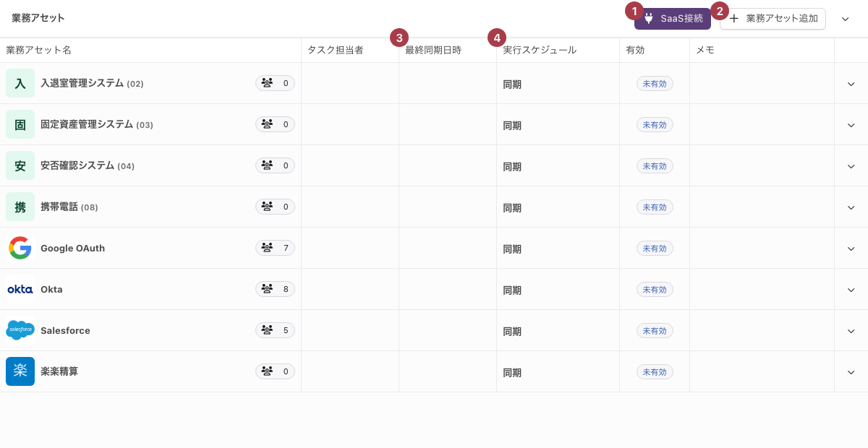The image size is (868, 448).
Task: Click 同期 in the 楽楽精算 row
Action: click(512, 373)
